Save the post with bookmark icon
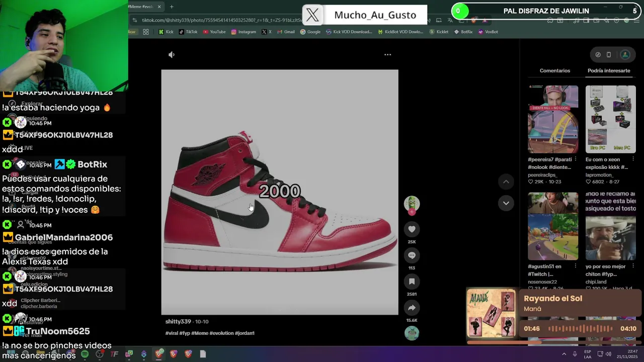644x362 pixels. [412, 282]
